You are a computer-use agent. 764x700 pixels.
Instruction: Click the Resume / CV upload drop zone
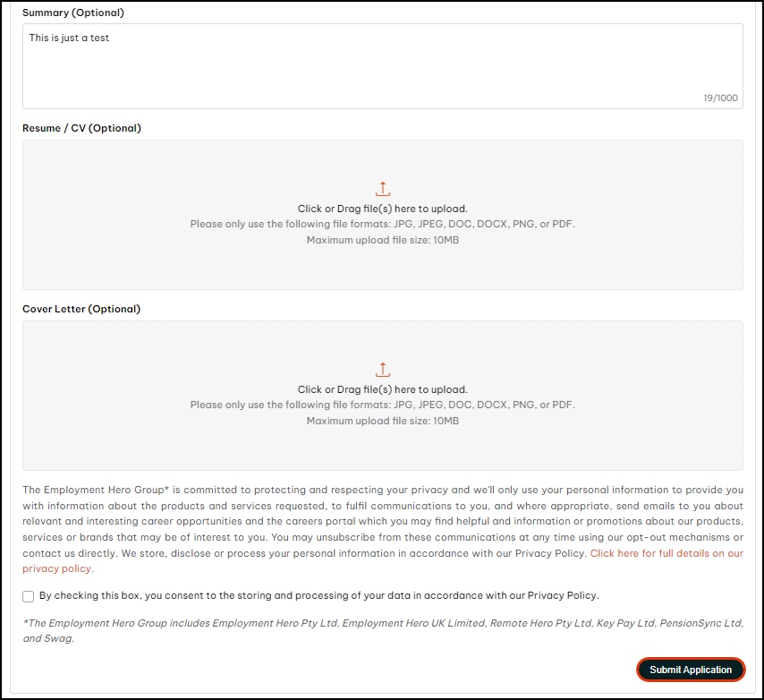(382, 260)
